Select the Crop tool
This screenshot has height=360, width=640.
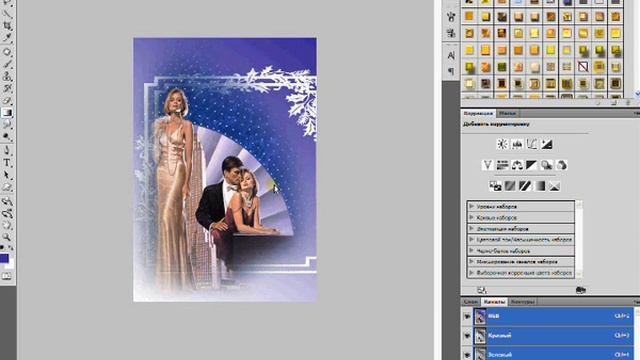point(7,26)
